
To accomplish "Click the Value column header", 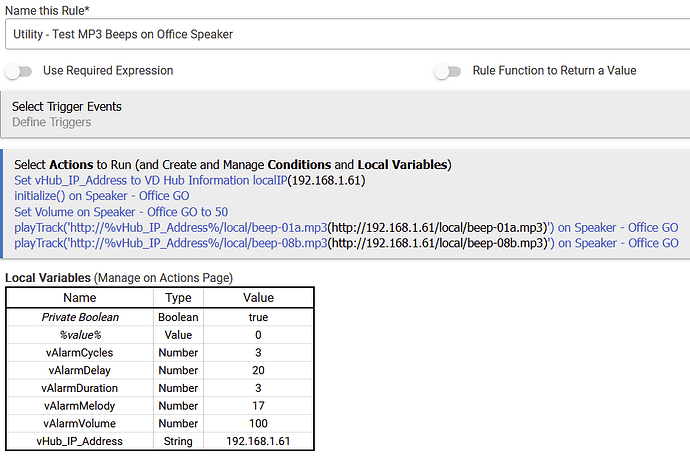I will 258,297.
